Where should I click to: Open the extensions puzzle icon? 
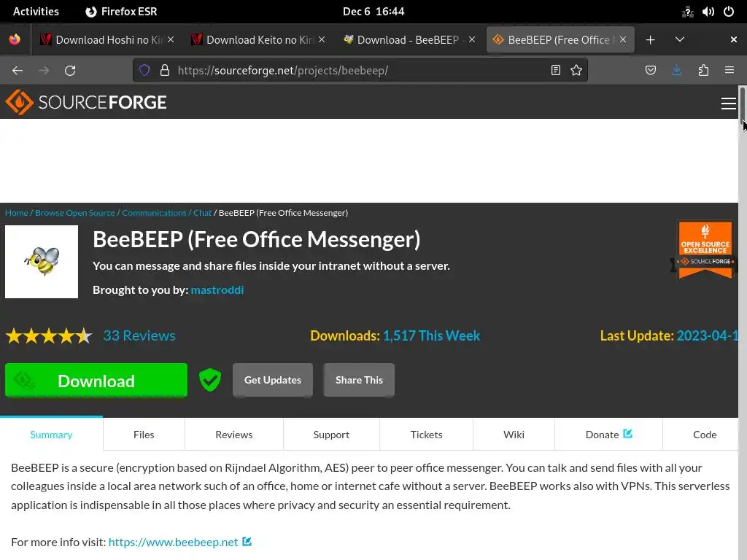tap(703, 71)
